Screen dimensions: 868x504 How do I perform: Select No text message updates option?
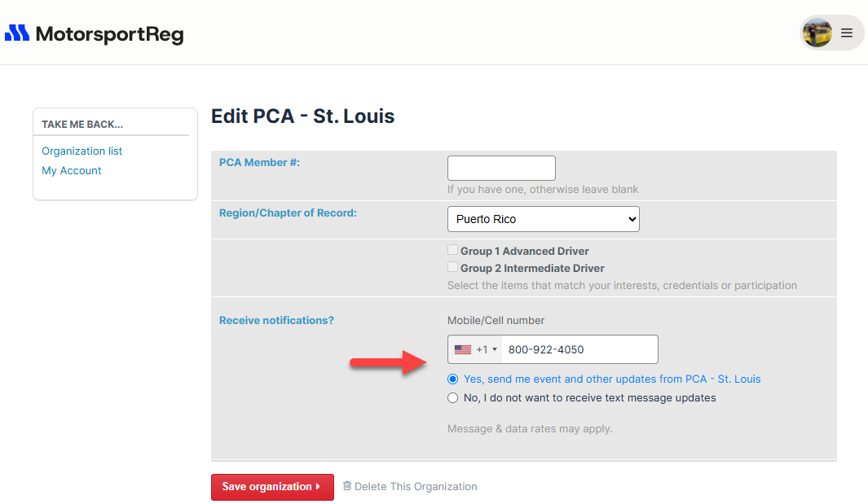point(453,398)
